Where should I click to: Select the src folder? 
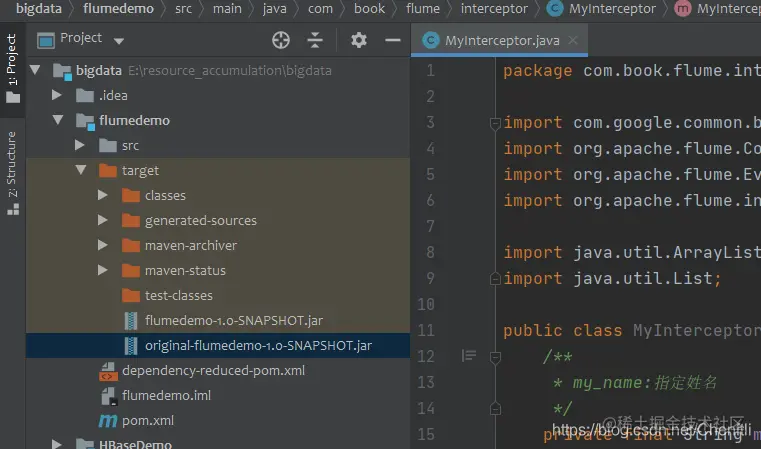tap(130, 146)
